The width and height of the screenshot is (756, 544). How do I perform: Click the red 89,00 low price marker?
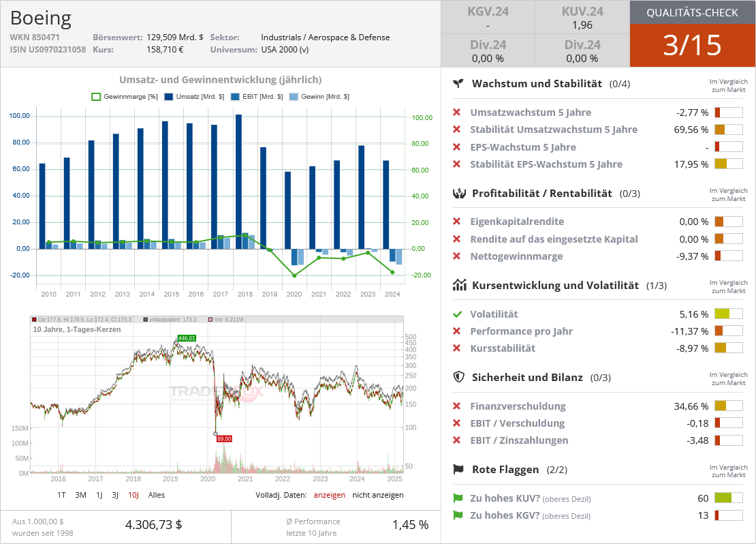tap(224, 439)
